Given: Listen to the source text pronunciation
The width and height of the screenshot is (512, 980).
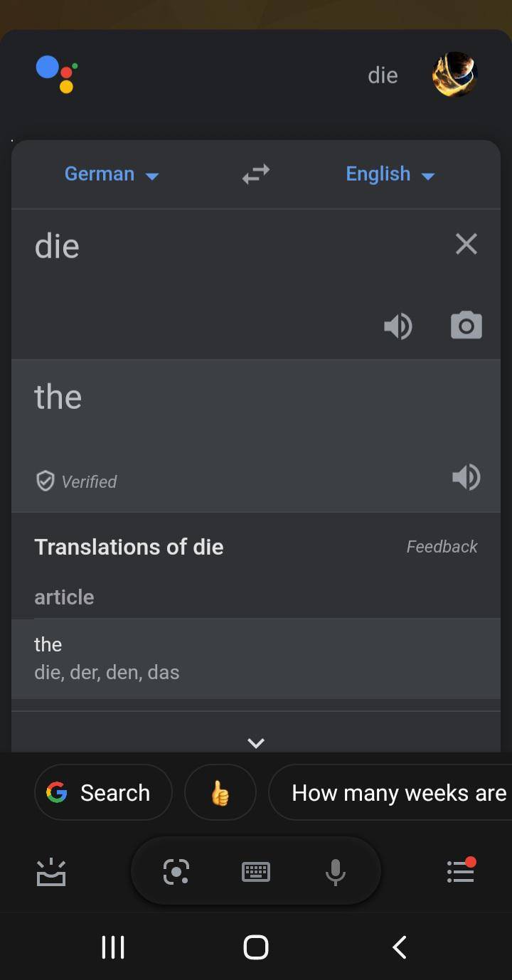Looking at the screenshot, I should click(398, 326).
